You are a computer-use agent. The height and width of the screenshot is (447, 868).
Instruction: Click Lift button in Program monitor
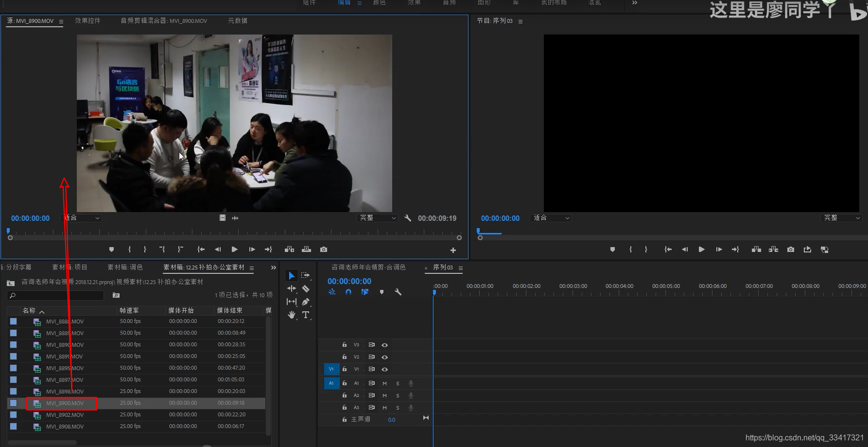(756, 250)
